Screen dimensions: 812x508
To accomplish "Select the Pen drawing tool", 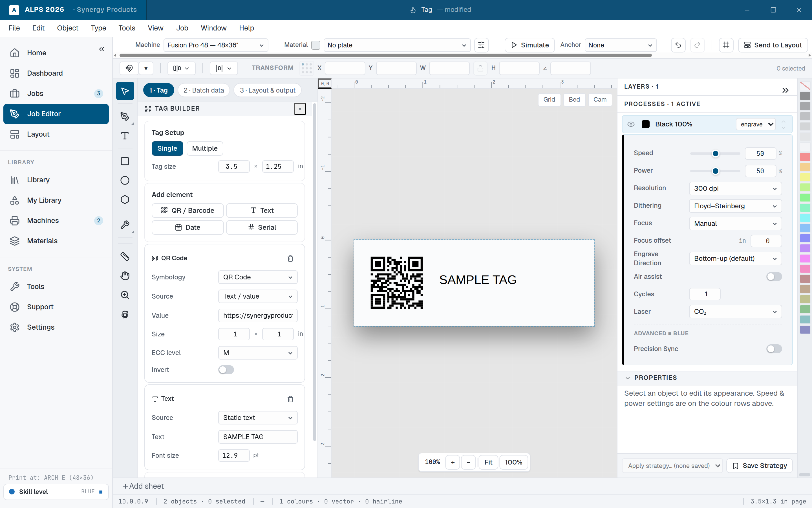I will 125,116.
